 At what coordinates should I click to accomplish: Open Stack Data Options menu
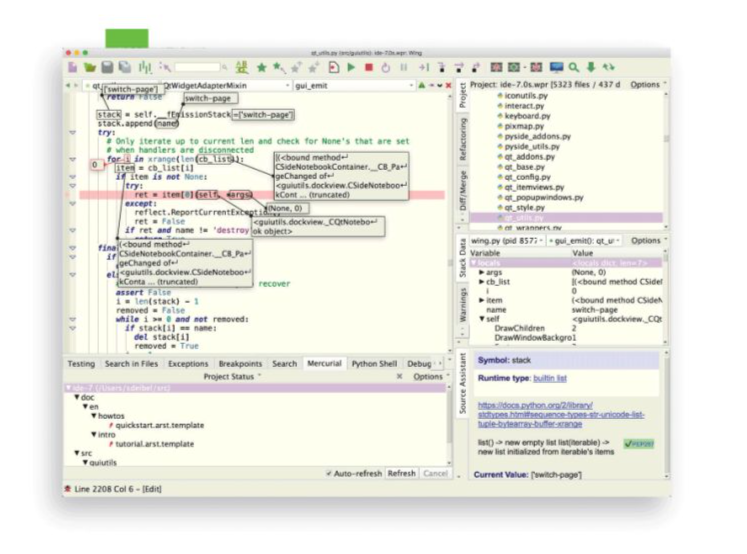pyautogui.click(x=648, y=241)
